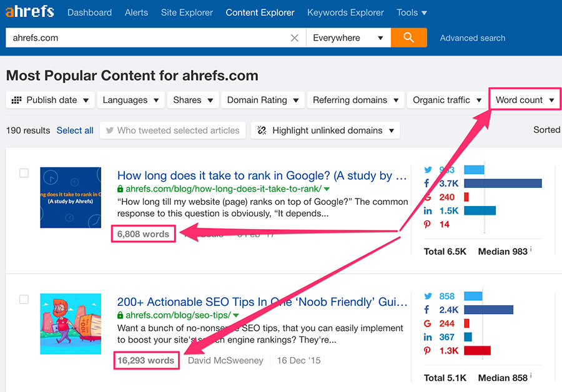The height and width of the screenshot is (392, 562).
Task: Click the thumbnail of the SEO Tips article
Action: click(x=71, y=325)
